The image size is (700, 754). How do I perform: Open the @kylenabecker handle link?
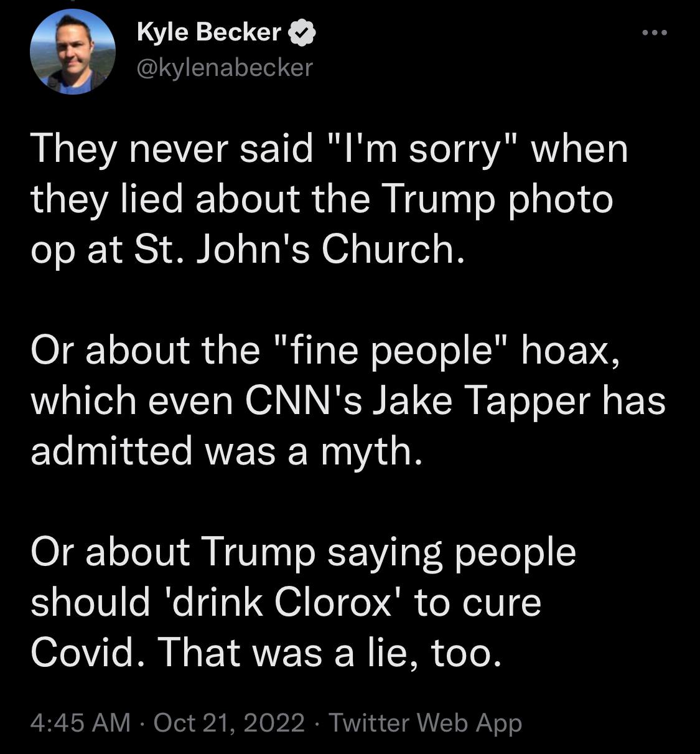point(225,67)
